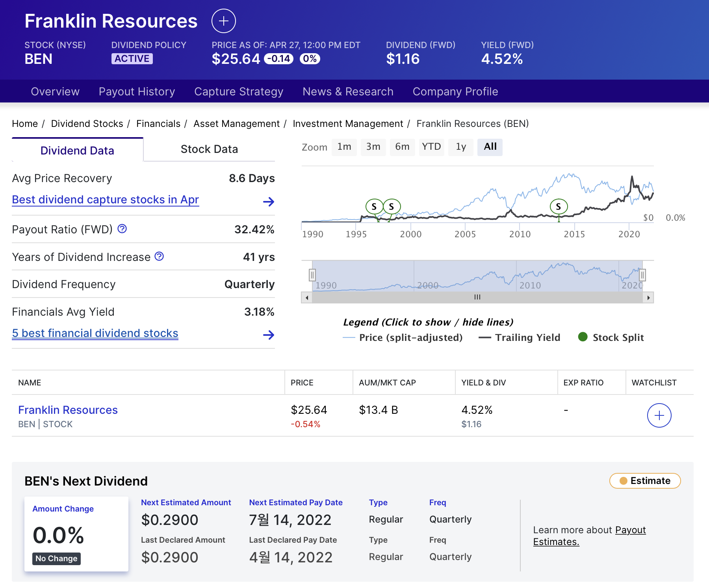Image resolution: width=709 pixels, height=588 pixels.
Task: Click the 8.6 Days price recovery value
Action: coord(252,178)
